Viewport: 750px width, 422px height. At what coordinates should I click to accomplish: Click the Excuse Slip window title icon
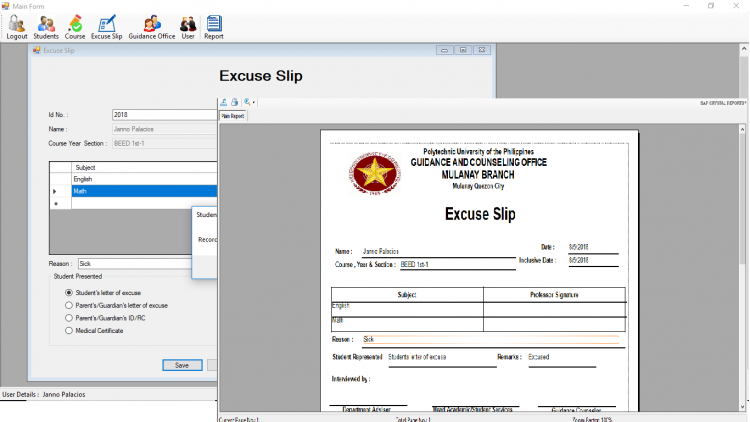pyautogui.click(x=36, y=50)
